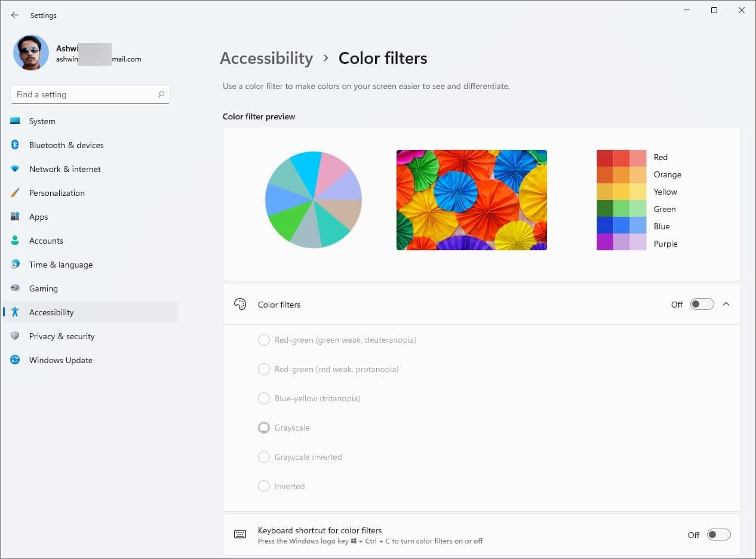Go to Time & language settings

tap(60, 265)
